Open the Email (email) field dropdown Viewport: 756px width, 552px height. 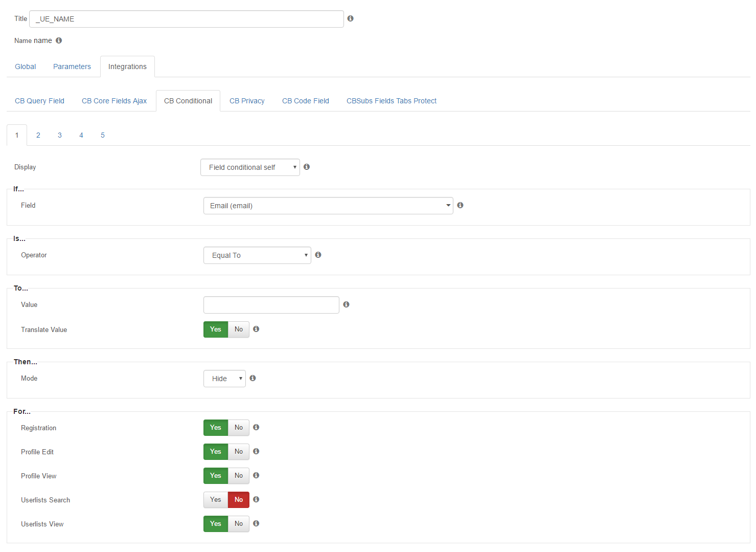(328, 206)
